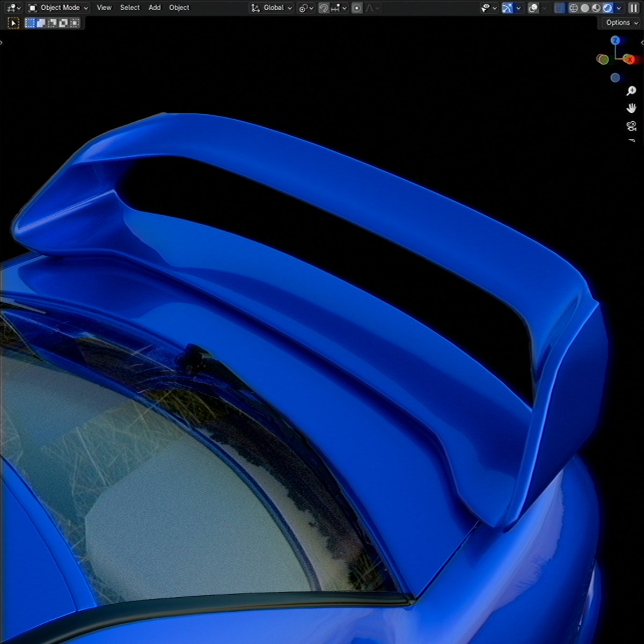Click the negative Z gizmo circle
644x644 pixels.
point(616,78)
